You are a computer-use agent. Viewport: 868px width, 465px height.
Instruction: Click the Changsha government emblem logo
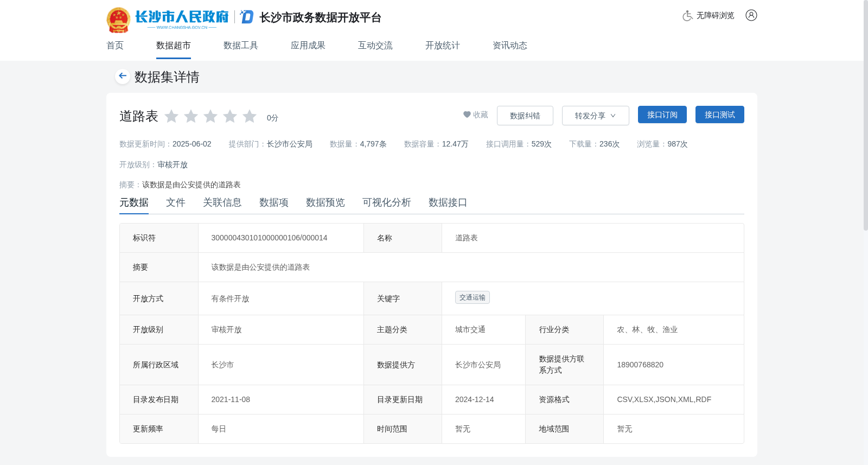[x=118, y=20]
